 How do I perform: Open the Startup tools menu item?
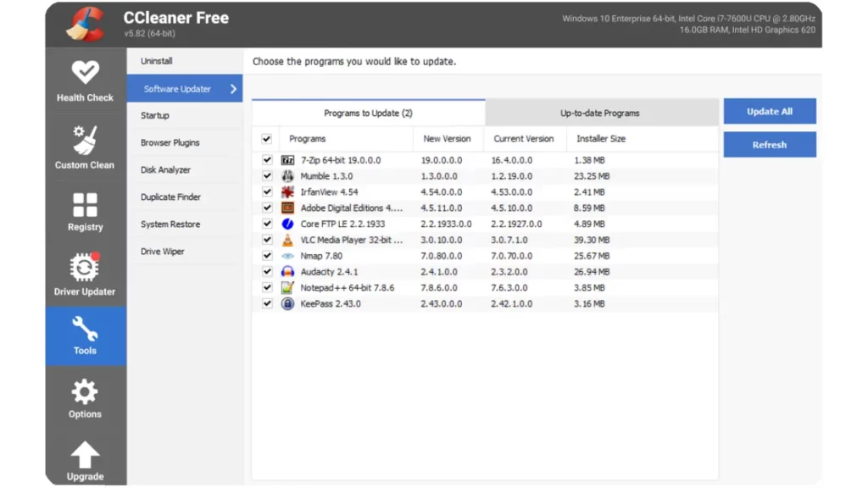(155, 116)
